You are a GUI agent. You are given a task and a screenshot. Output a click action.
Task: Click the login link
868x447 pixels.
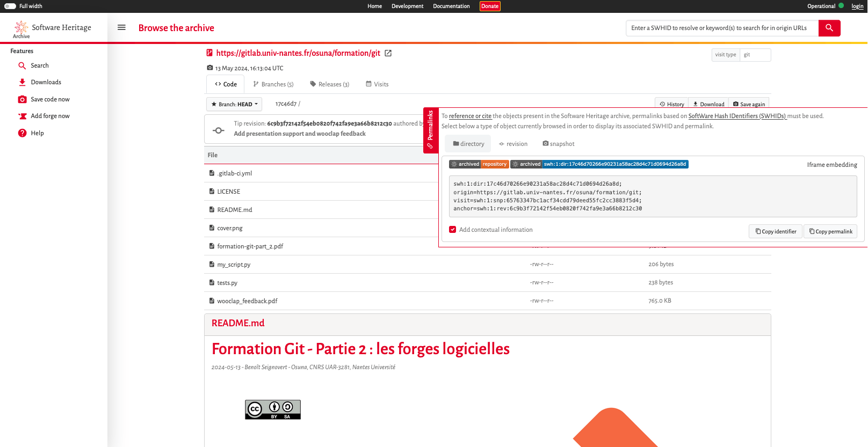[857, 6]
